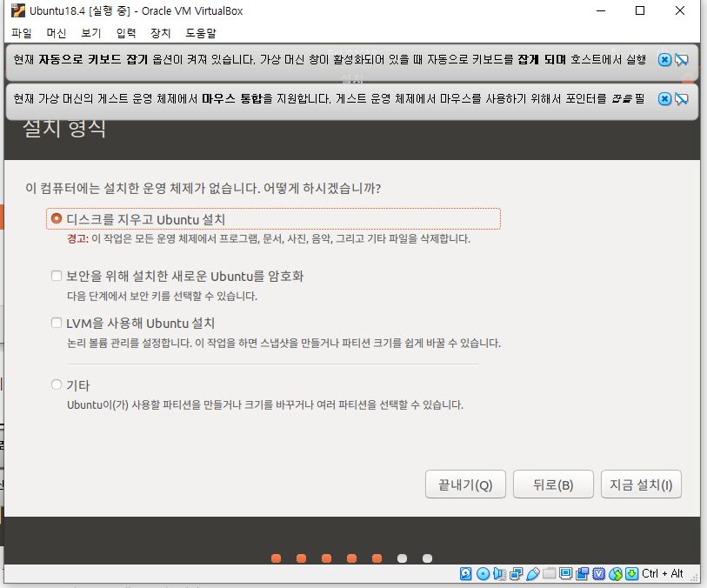Click the 끝내기(Q) button
The height and width of the screenshot is (588, 707).
[465, 484]
